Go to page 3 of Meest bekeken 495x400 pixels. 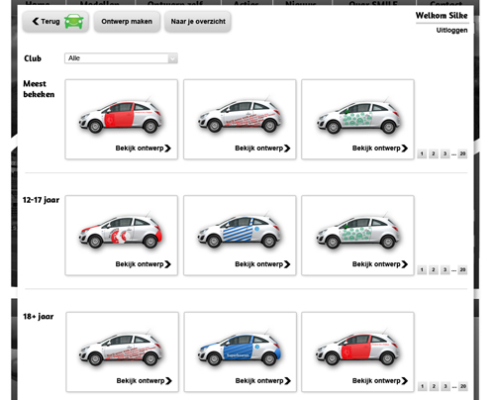(x=445, y=154)
